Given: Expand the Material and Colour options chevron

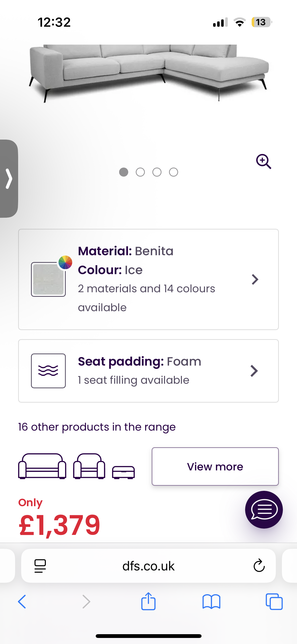Looking at the screenshot, I should (255, 279).
